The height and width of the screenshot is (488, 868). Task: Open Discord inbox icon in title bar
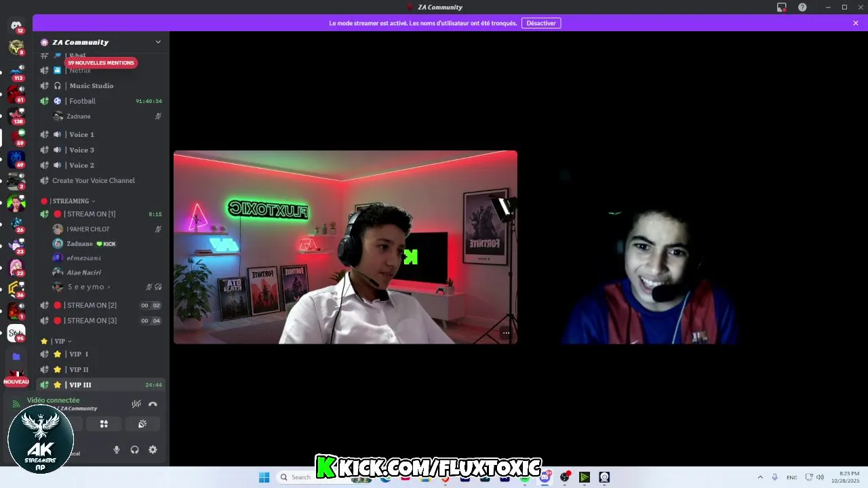(782, 7)
